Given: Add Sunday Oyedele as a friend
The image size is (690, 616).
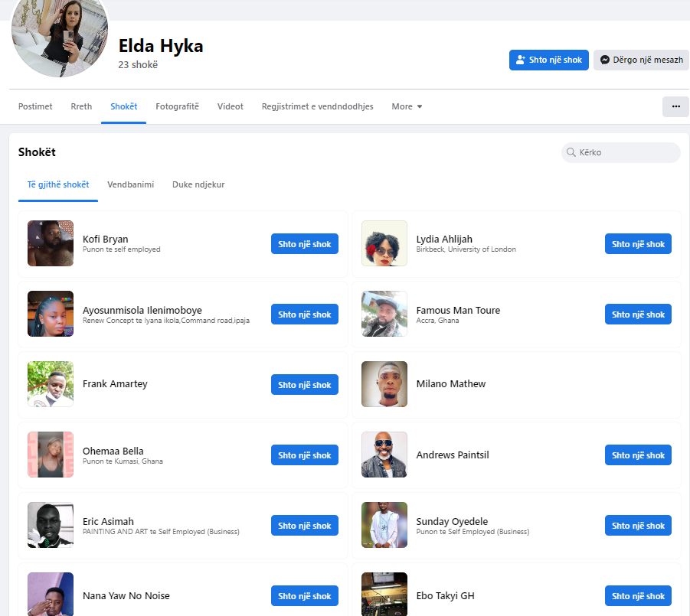Looking at the screenshot, I should (637, 526).
